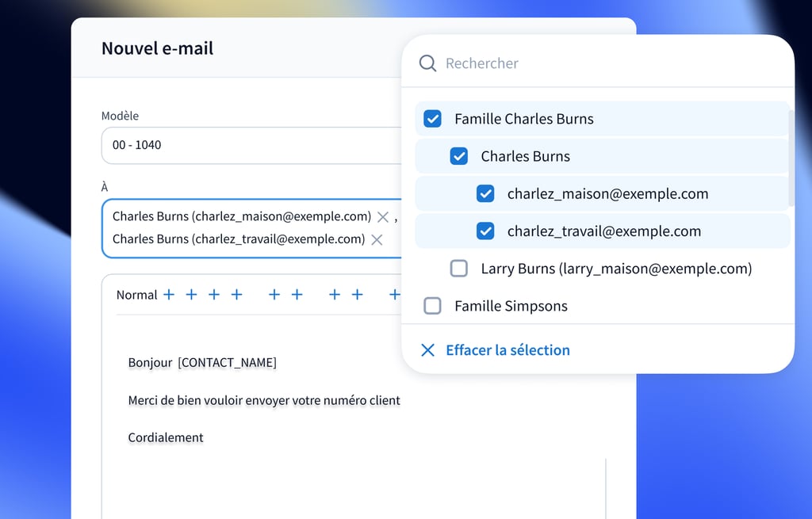
Task: Open the Normal text style dropdown
Action: click(x=136, y=295)
